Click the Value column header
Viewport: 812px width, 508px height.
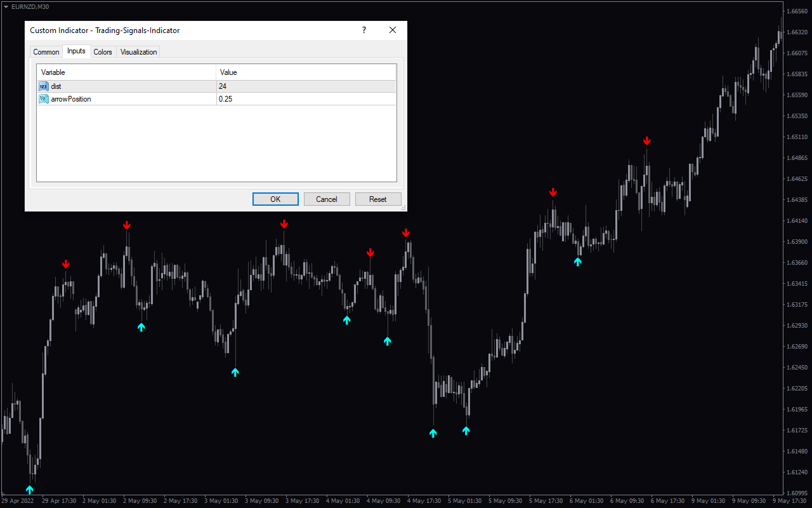[306, 72]
